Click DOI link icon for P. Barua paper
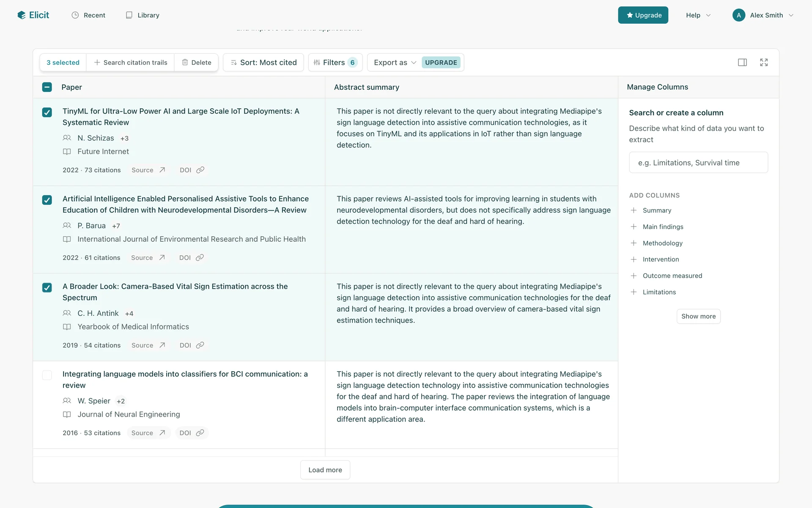The height and width of the screenshot is (508, 812). [x=200, y=257]
